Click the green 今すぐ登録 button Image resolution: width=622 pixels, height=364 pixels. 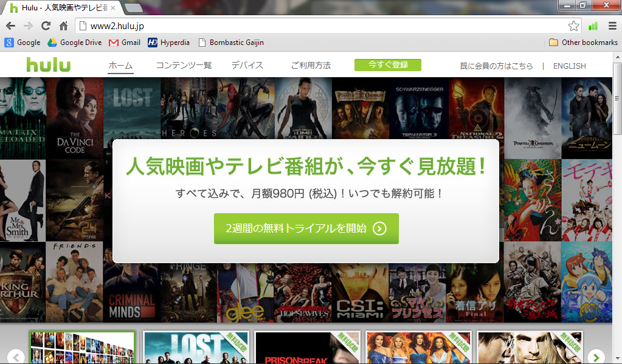pyautogui.click(x=387, y=64)
